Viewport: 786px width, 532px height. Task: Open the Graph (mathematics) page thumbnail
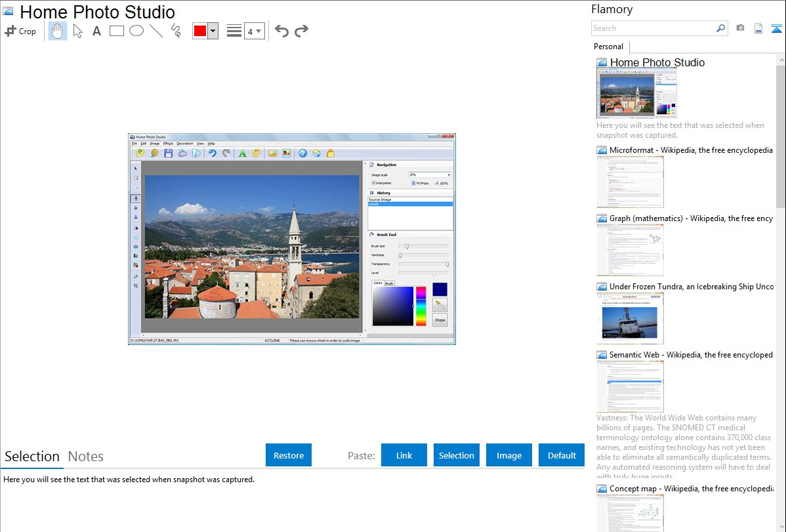(630, 250)
